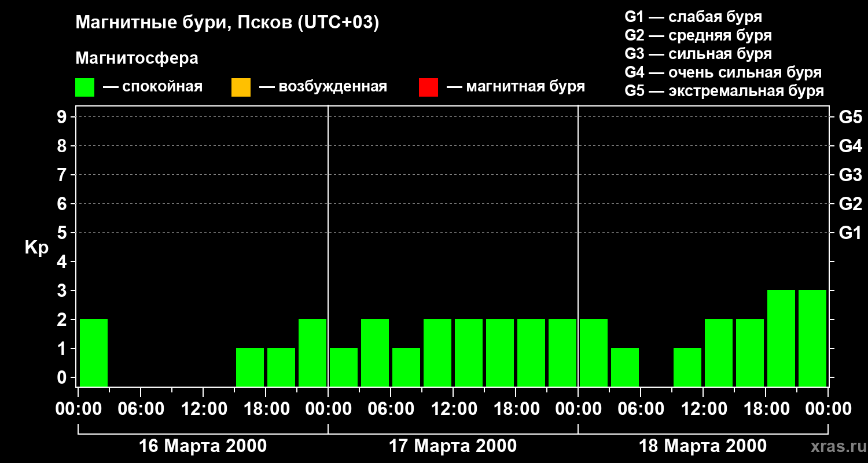Click the "G5 — экстремальная буря" legend line
Image resolution: width=868 pixels, height=463 pixels.
tap(724, 91)
